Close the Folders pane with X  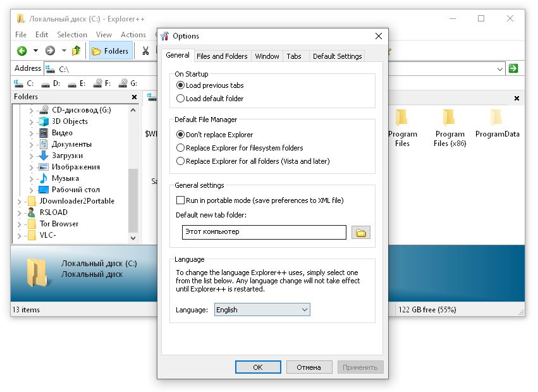point(134,97)
